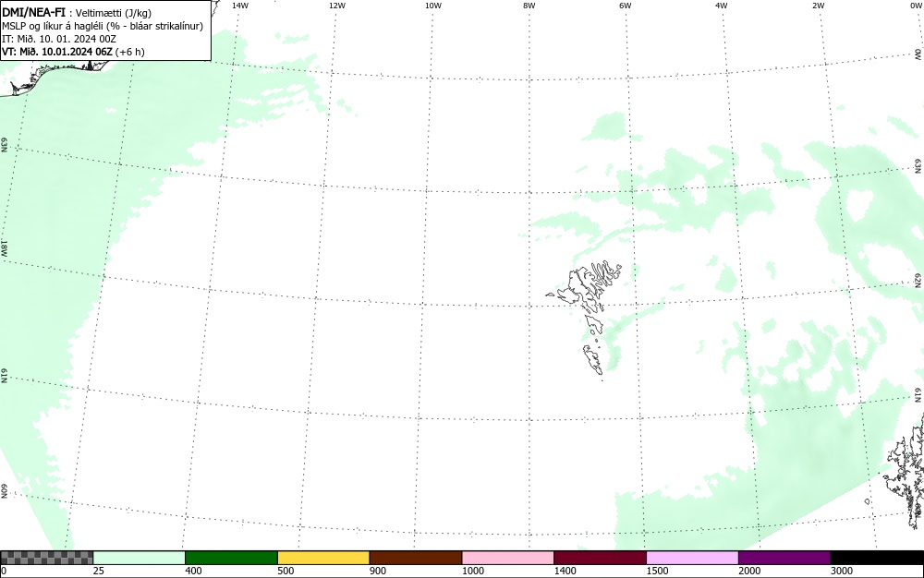Click the legend value 500

286,571
